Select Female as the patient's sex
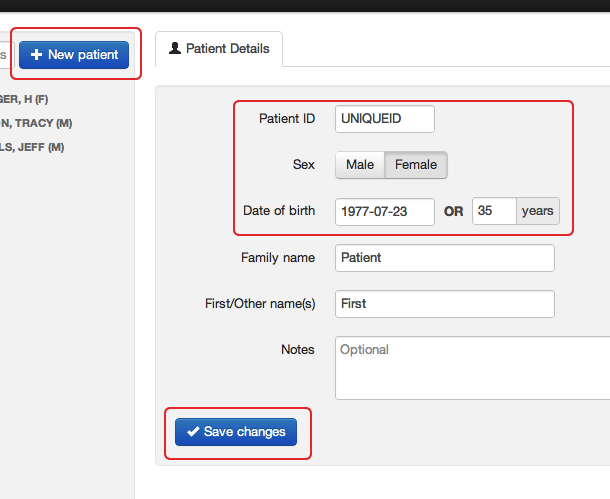This screenshot has height=499, width=610. coord(416,165)
